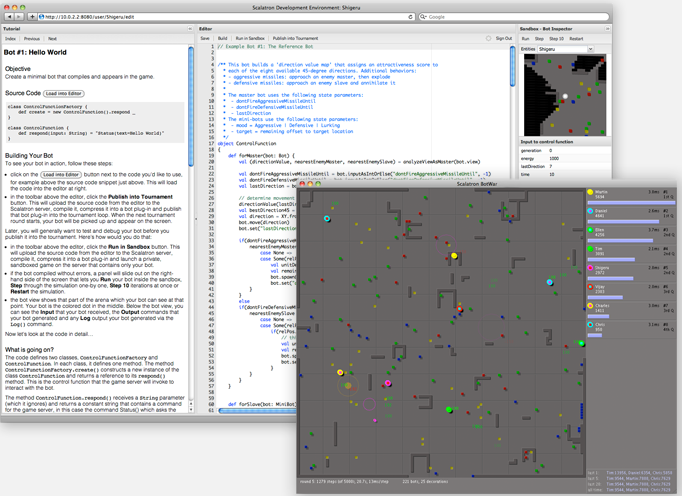This screenshot has height=496, width=682.
Task: Click Vijay's red-ringed bot icon
Action: click(590, 287)
